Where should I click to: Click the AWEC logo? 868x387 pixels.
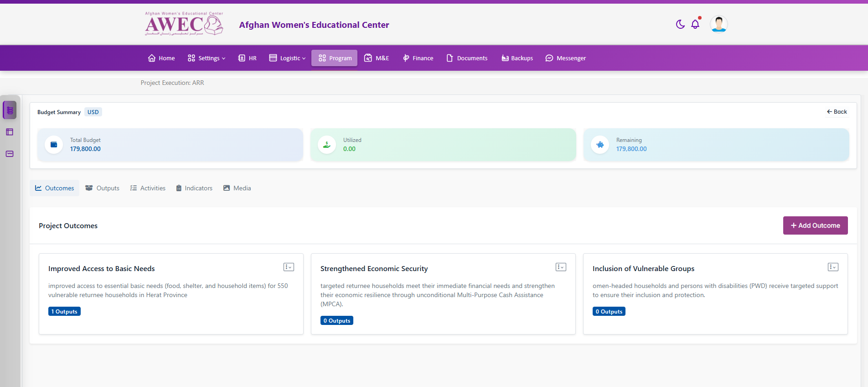184,24
